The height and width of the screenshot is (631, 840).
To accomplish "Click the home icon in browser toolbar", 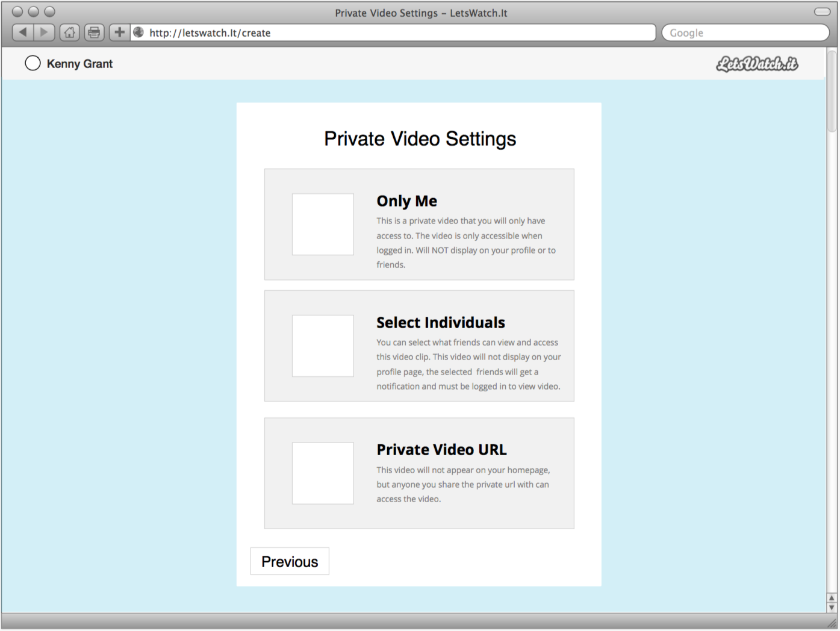I will tap(69, 32).
